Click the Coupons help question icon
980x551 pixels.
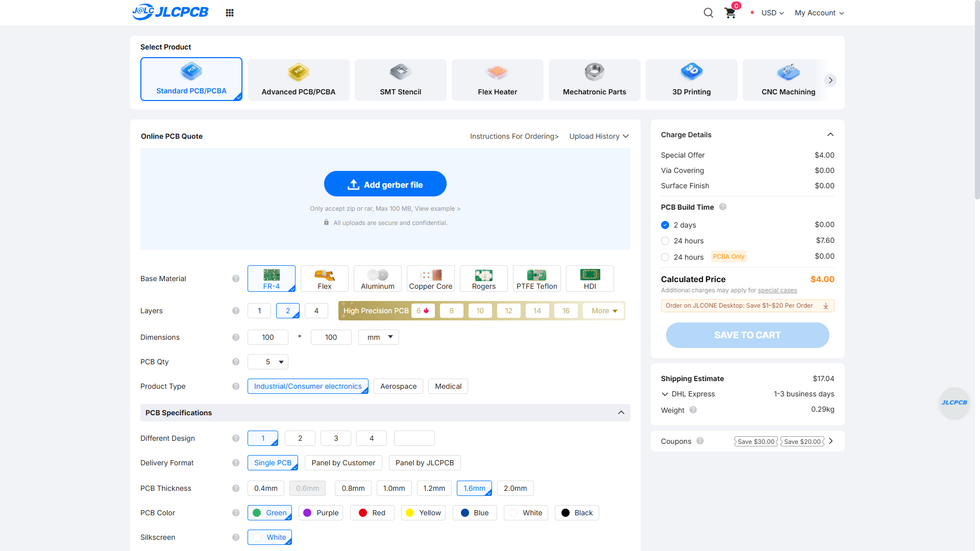700,441
